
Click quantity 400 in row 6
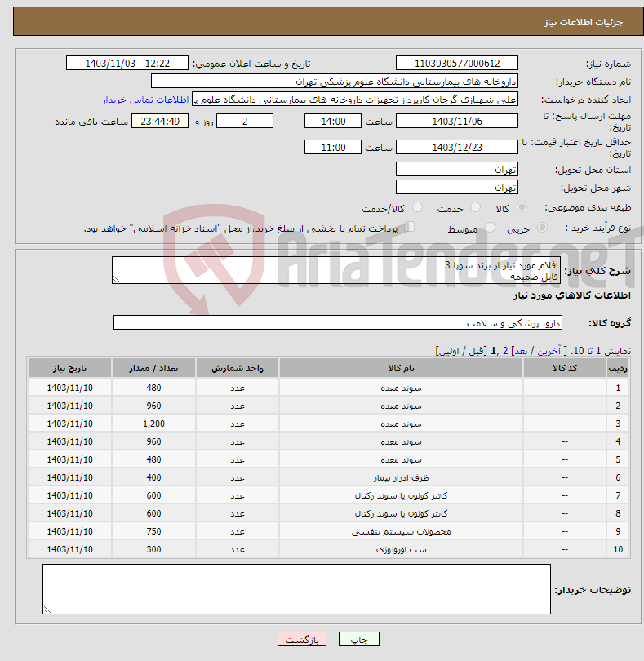tap(153, 477)
